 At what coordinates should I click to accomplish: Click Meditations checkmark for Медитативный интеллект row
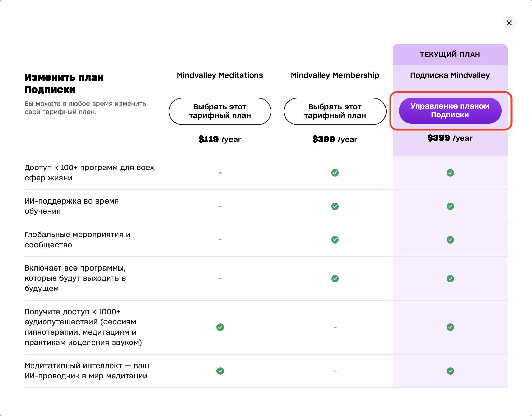click(x=220, y=371)
